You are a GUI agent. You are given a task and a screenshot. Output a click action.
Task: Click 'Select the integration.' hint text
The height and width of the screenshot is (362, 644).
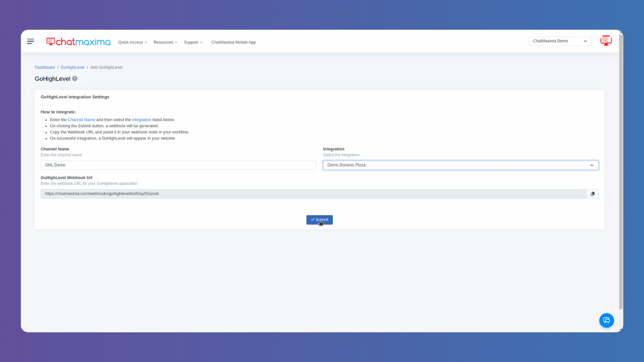click(x=342, y=155)
